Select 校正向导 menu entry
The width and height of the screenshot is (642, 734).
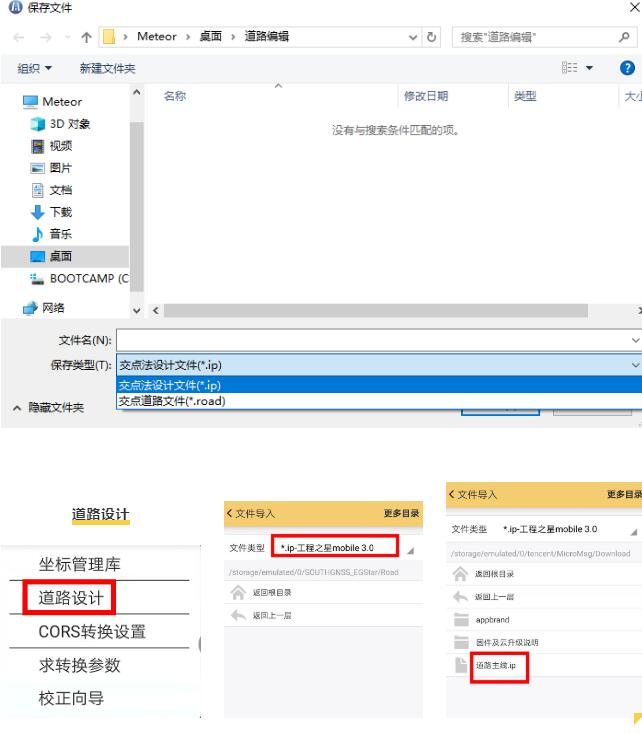point(71,698)
